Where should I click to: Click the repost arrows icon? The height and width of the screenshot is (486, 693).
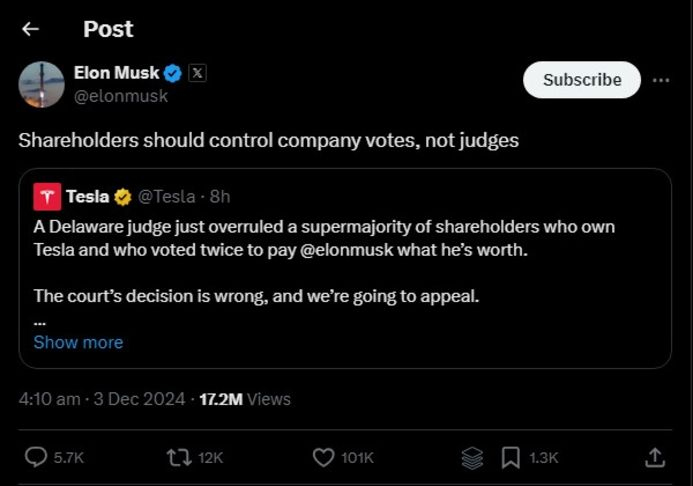tap(180, 457)
